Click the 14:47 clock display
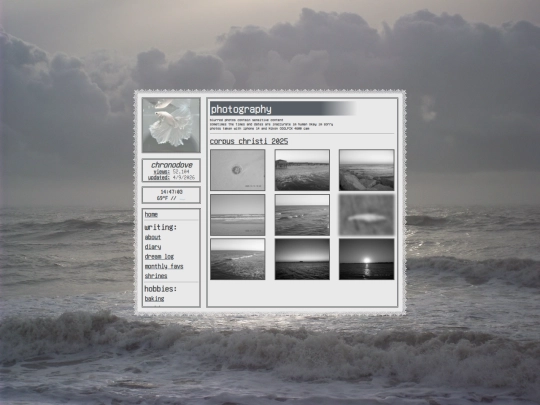Image resolution: width=540 pixels, height=405 pixels. 172,192
